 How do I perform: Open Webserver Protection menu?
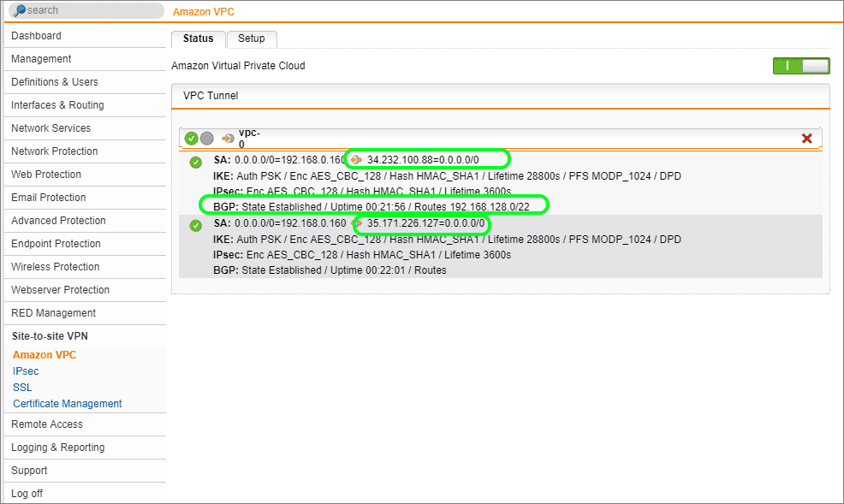(x=85, y=290)
